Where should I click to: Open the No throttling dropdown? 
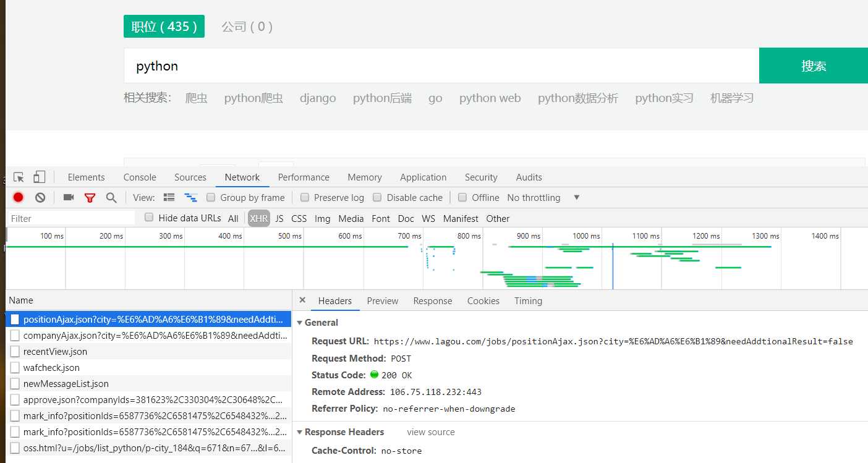coord(543,198)
